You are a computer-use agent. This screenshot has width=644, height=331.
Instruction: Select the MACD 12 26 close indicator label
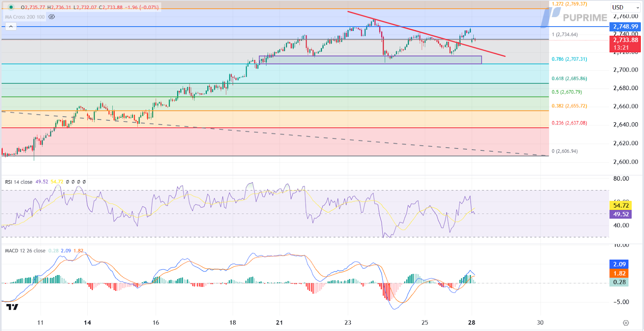tap(25, 251)
